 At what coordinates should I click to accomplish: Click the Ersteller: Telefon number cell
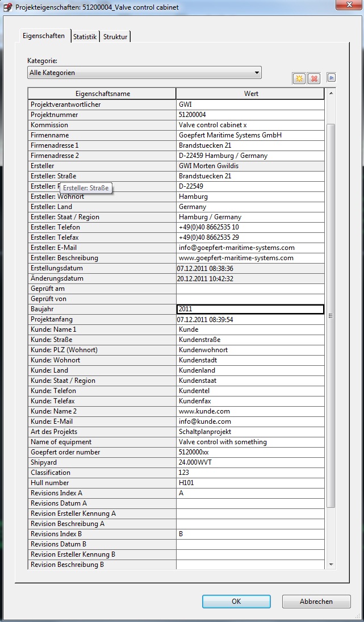click(x=250, y=227)
